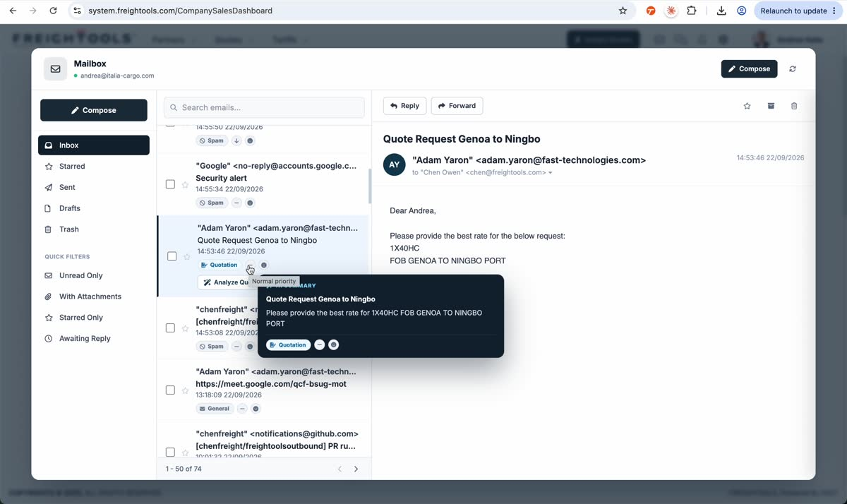Image resolution: width=847 pixels, height=504 pixels.
Task: Click the browser address bar URL
Action: (180, 11)
